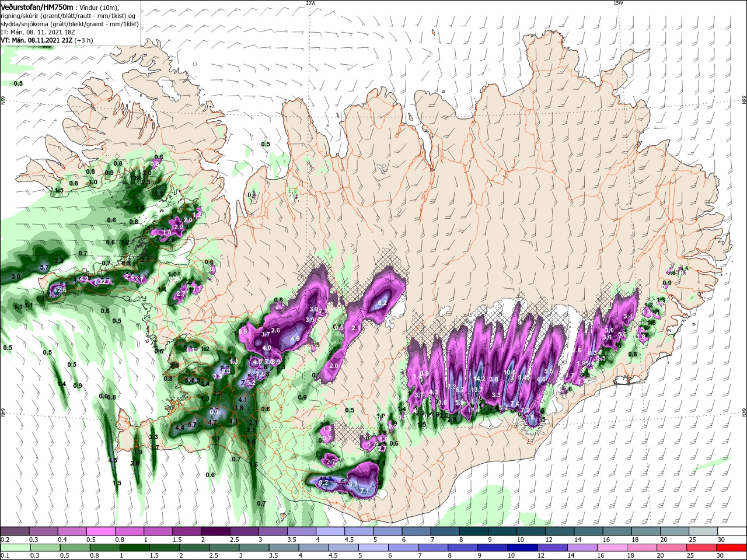Pick the darkest purple 2 snow legend swatch
The height and width of the screenshot is (560, 747).
pyautogui.click(x=215, y=531)
